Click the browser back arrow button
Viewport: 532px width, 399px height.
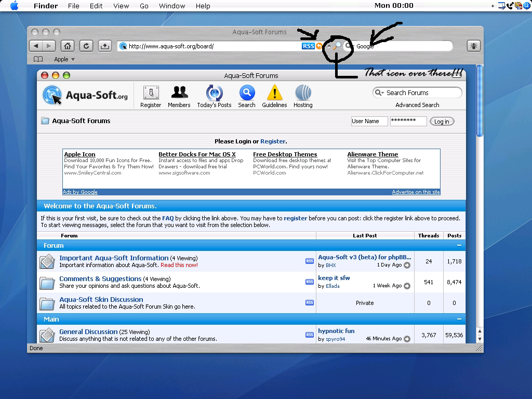coord(36,46)
